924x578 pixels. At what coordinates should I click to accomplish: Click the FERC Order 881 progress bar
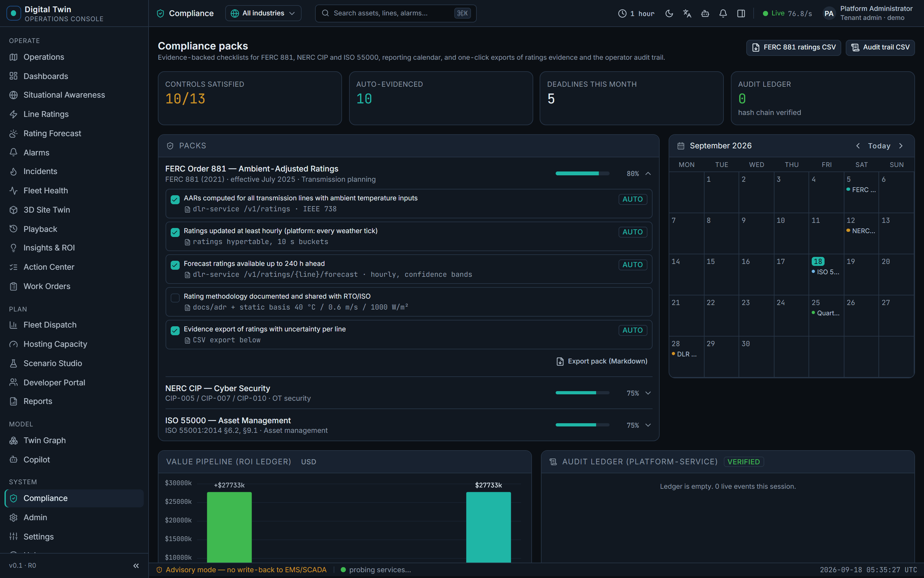[x=582, y=173]
